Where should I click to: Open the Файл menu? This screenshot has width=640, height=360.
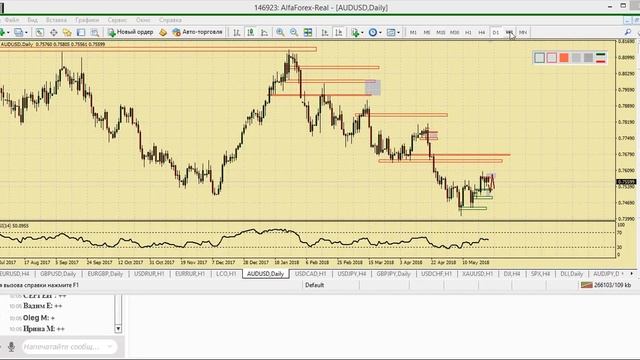(12, 20)
